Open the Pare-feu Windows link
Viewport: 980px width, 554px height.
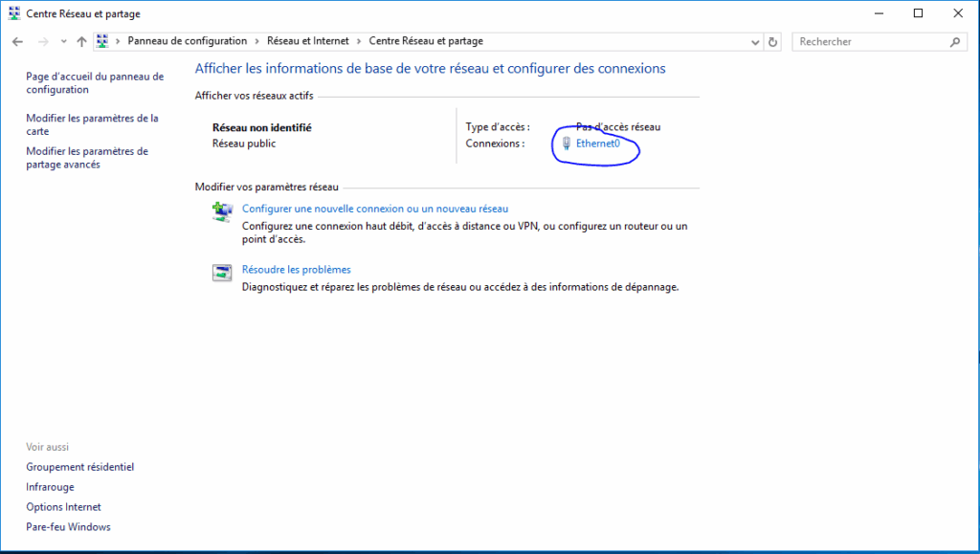[x=68, y=527]
